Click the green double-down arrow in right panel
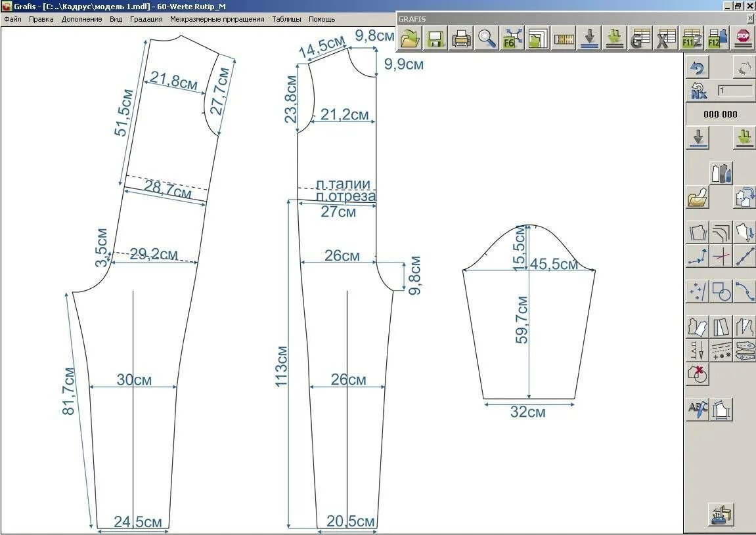 [744, 139]
